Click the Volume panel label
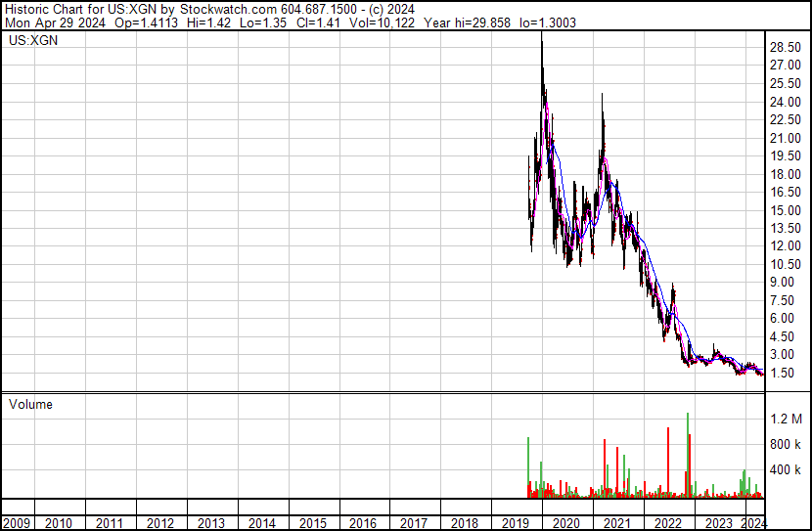 (29, 404)
